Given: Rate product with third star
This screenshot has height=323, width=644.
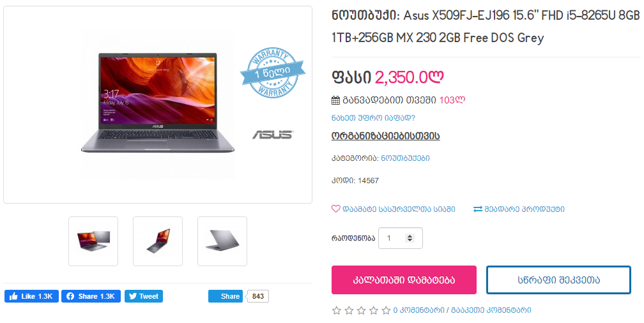Looking at the screenshot, I should pos(361,310).
